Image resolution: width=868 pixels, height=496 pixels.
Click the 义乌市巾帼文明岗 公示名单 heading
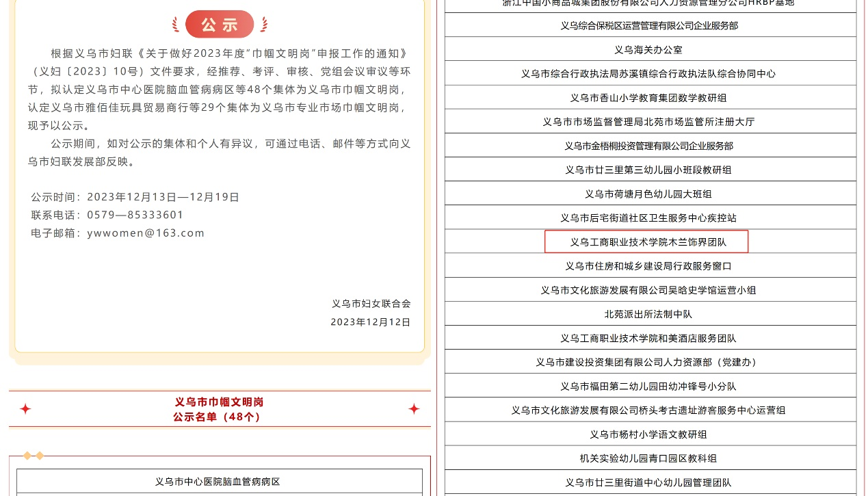pos(219,409)
